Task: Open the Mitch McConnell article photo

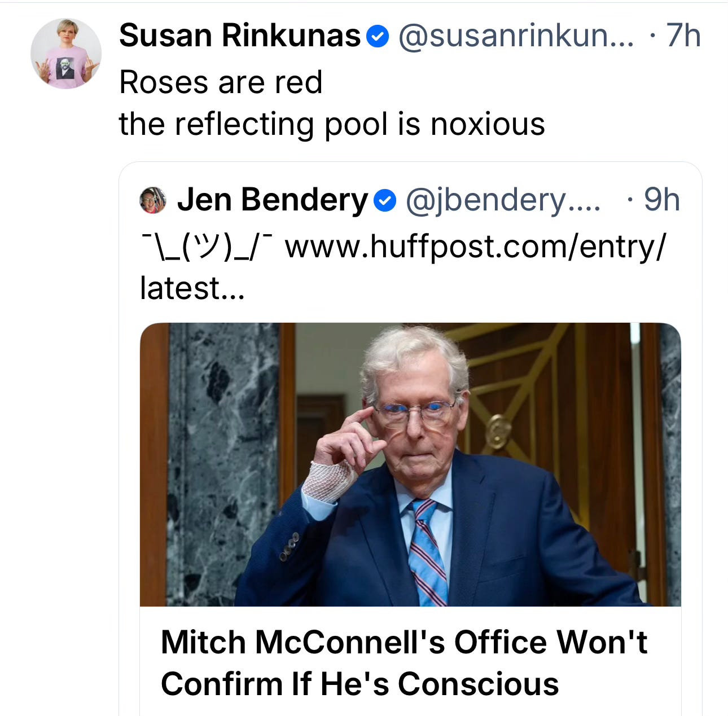Action: click(410, 464)
